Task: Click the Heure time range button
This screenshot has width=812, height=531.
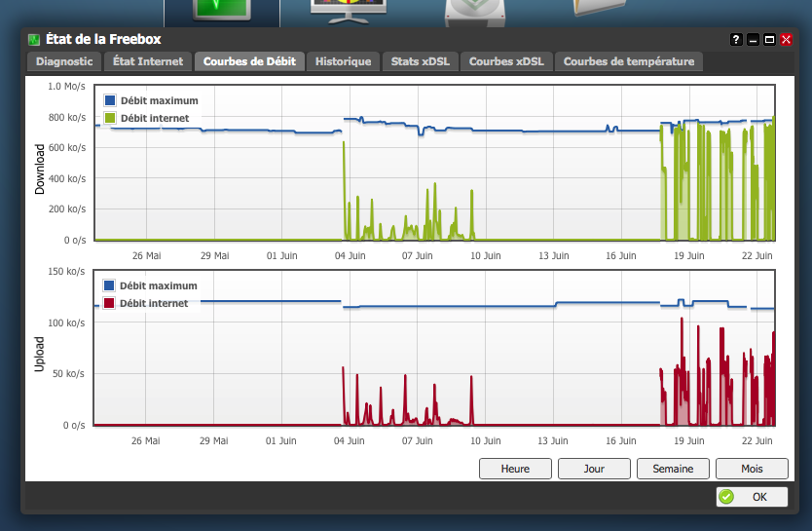Action: pos(515,469)
